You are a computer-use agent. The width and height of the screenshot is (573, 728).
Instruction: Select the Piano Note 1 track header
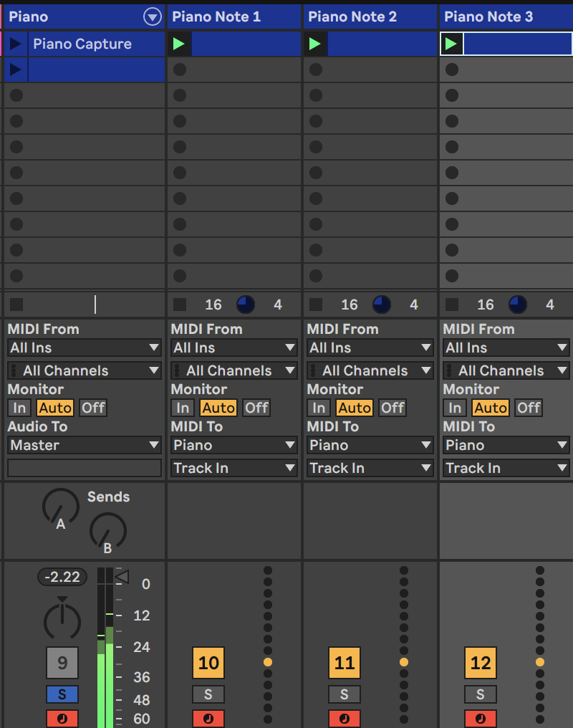[x=234, y=17]
